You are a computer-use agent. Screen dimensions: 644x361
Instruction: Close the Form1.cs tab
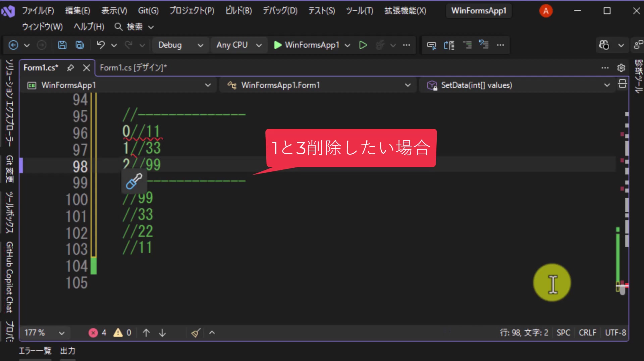coord(87,68)
